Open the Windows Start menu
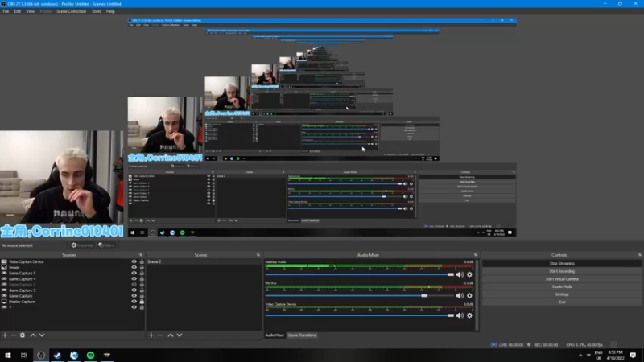 (x=8, y=355)
